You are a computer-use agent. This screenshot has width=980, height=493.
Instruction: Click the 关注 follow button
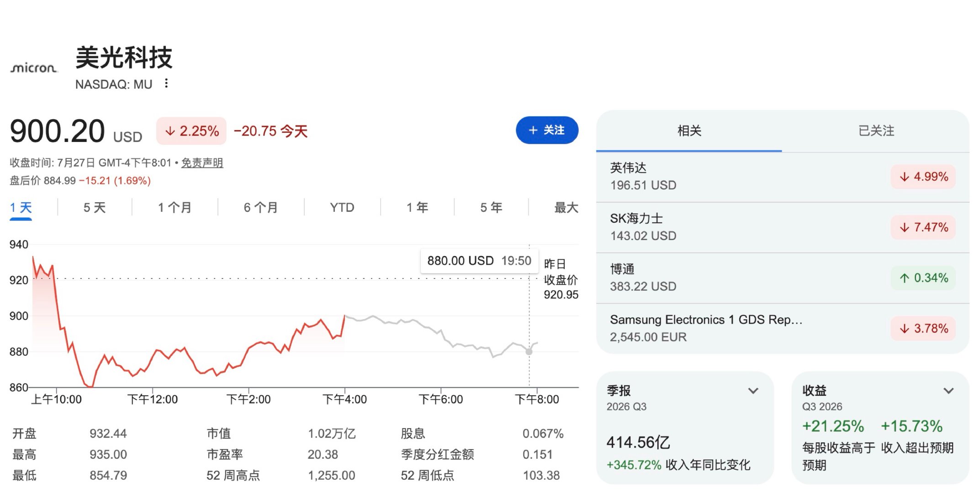pos(547,131)
